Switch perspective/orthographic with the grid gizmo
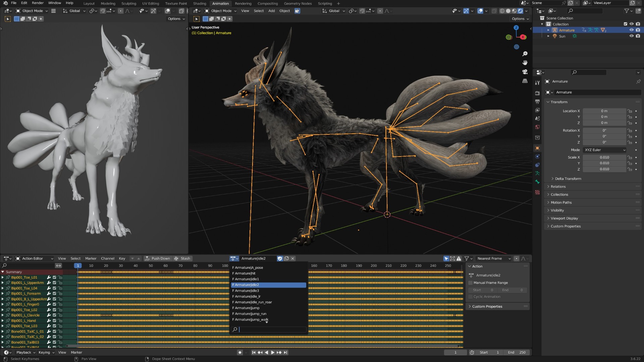The width and height of the screenshot is (644, 362). click(525, 81)
